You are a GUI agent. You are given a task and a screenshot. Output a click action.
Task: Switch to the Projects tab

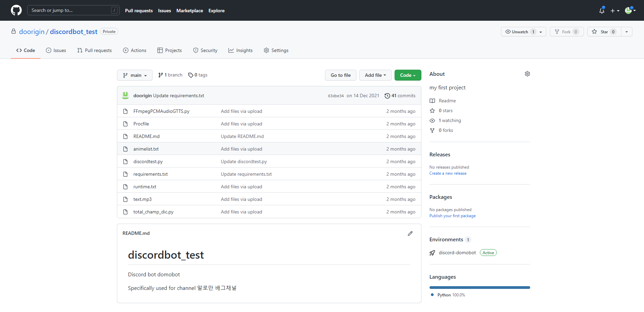tap(170, 50)
